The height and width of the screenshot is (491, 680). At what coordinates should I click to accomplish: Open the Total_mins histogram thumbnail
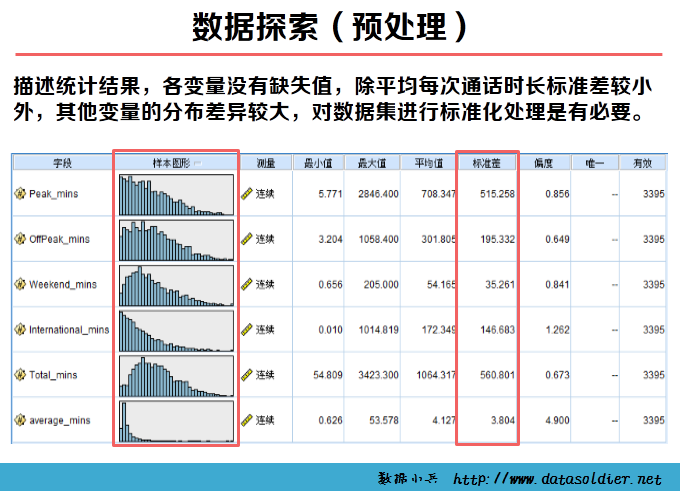pos(177,376)
